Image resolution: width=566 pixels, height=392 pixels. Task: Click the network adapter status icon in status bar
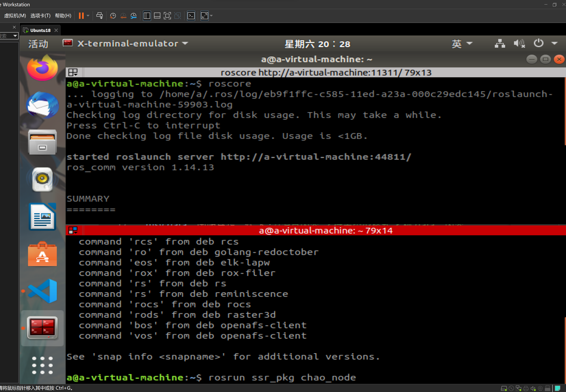coord(518,388)
